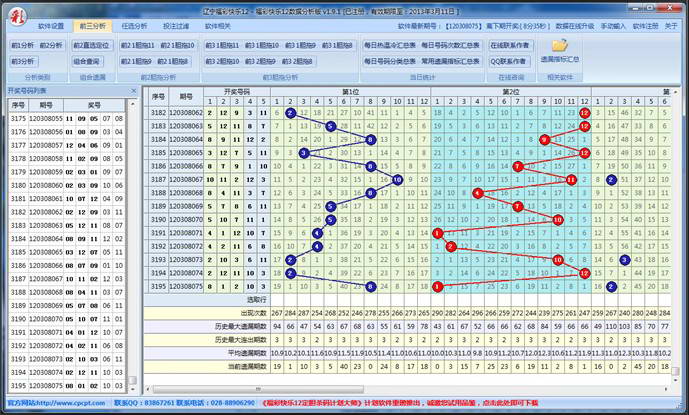The width and height of the screenshot is (689, 415).
Task: Click the QQ联系作者 button
Action: 508,62
